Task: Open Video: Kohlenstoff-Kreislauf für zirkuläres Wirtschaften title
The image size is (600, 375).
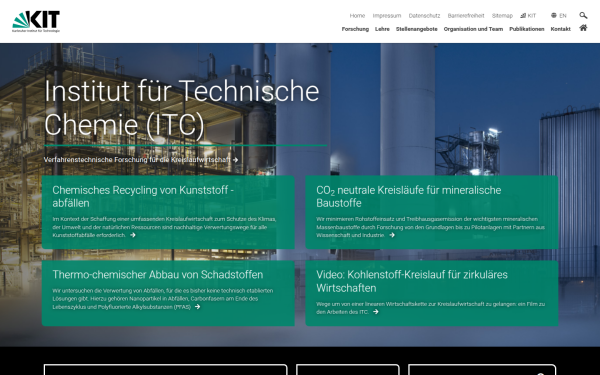Action: 412,281
